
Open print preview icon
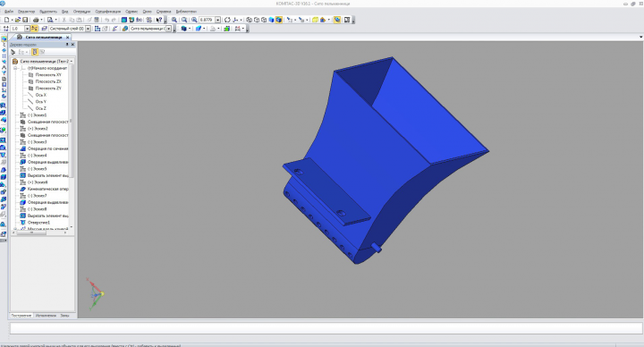pyautogui.click(x=50, y=20)
